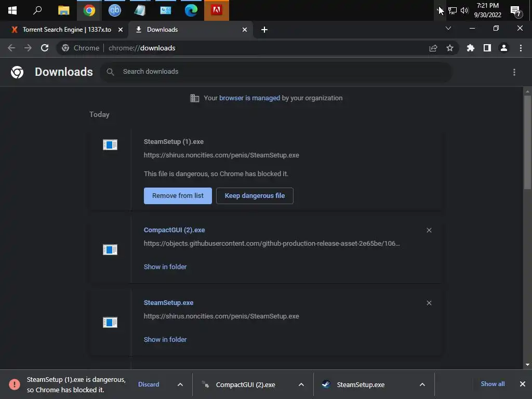
Task: Discard the blocked SteamSetup (1).exe download
Action: tap(149, 384)
